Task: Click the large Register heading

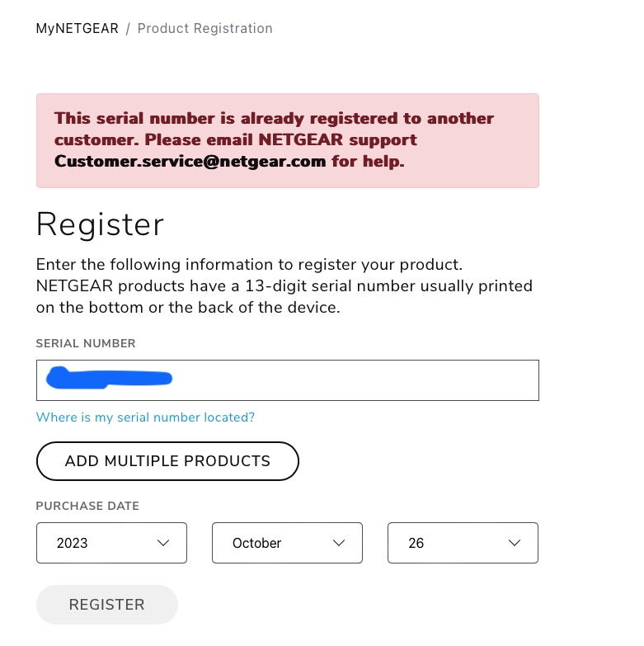Action: pos(100,224)
